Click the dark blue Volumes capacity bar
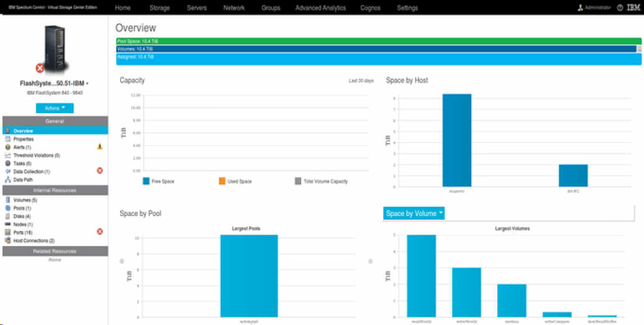Screen dimensions: 644x325 [376, 49]
